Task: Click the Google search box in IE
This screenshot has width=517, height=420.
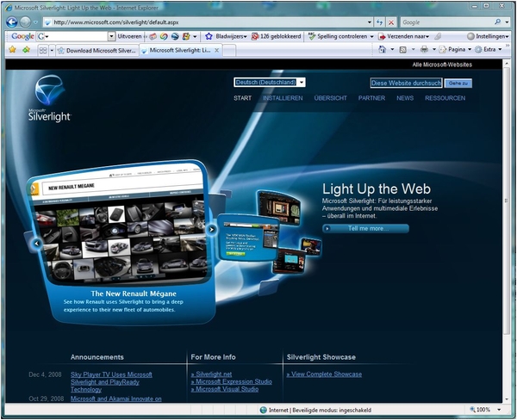Action: pos(446,22)
